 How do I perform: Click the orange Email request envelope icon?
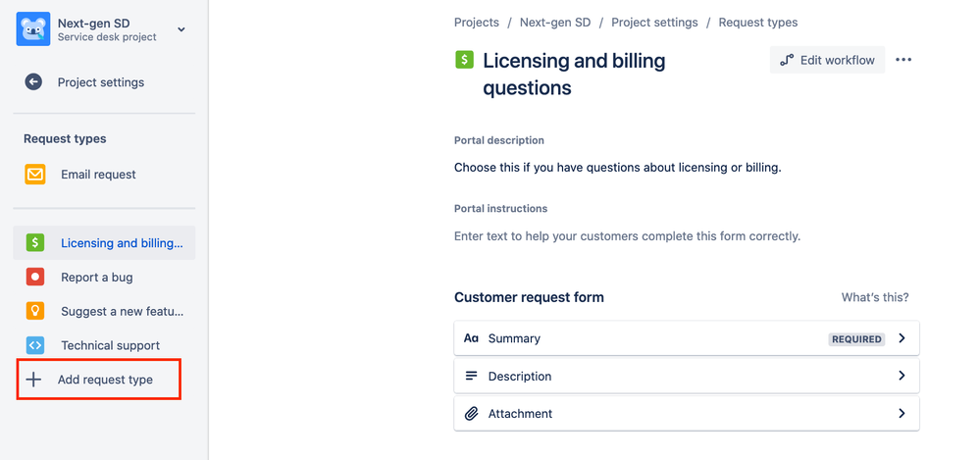[35, 175]
